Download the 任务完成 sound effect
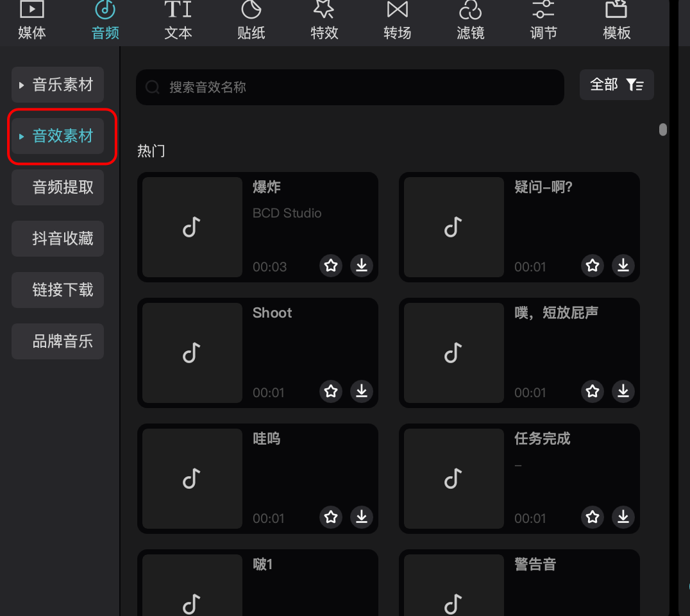The image size is (690, 616). (x=623, y=517)
